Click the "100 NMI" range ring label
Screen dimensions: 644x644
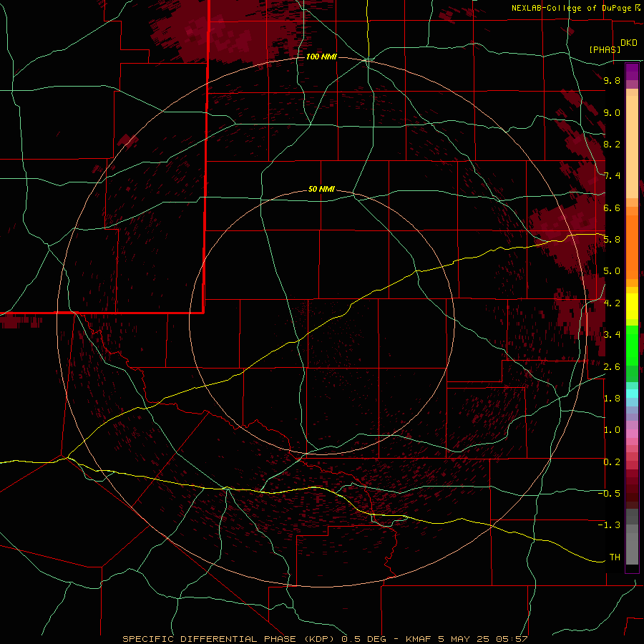[x=321, y=57]
